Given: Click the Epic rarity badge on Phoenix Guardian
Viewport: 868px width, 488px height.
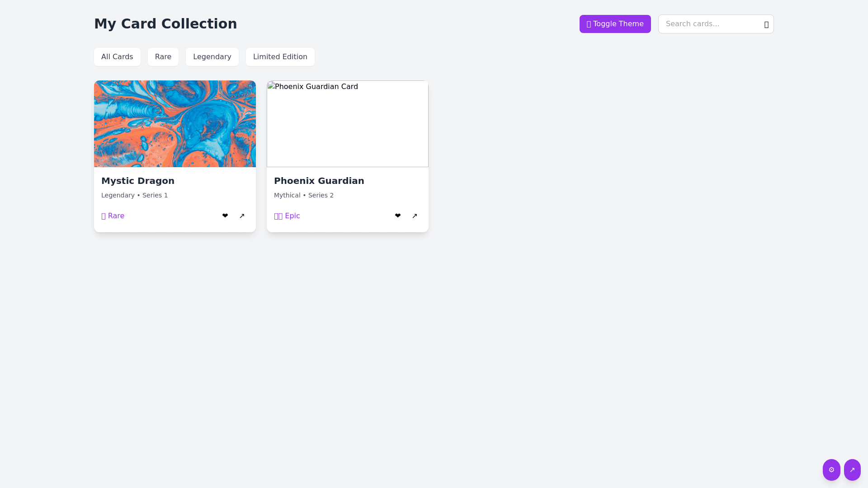Looking at the screenshot, I should [x=287, y=216].
